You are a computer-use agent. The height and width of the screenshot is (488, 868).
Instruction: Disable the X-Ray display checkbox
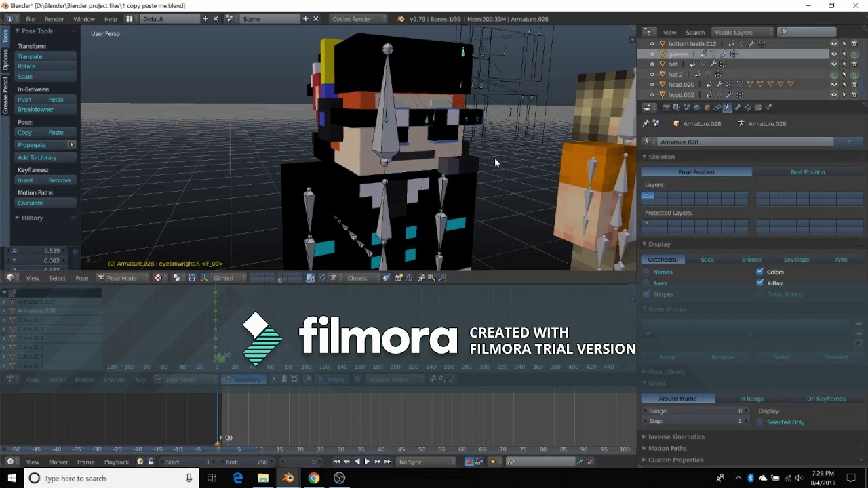pyautogui.click(x=759, y=283)
